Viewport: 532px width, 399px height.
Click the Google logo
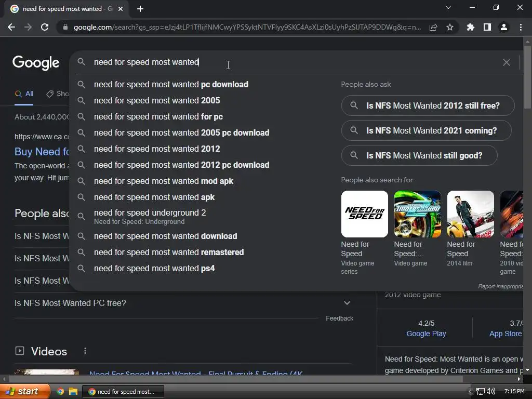point(36,63)
